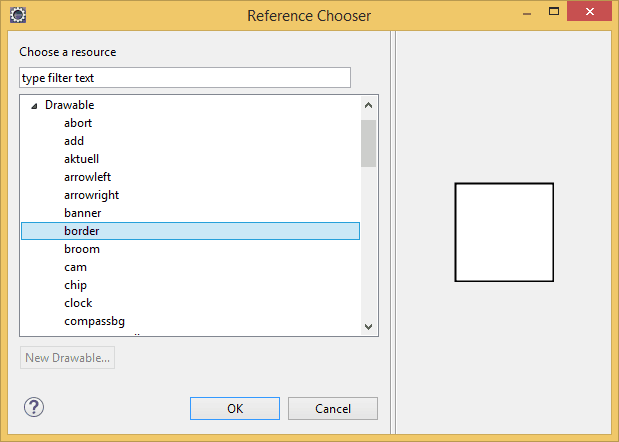
Task: Click the scroll up arrow in resource list
Action: (368, 105)
